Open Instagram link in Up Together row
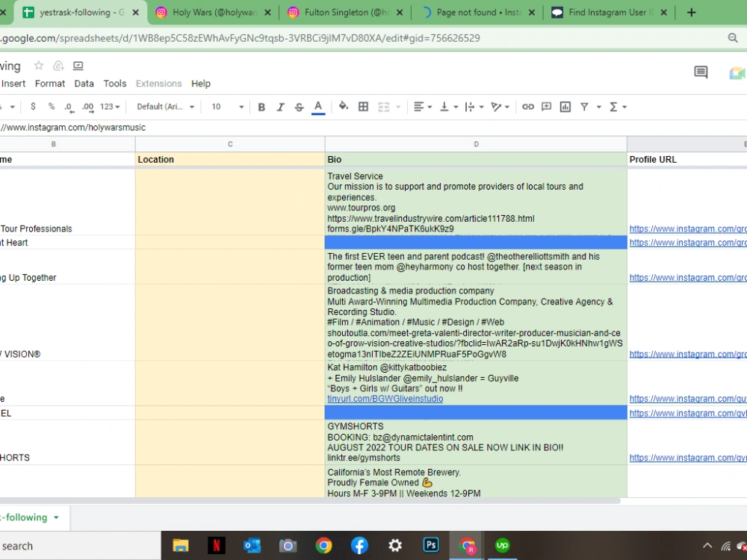Screen dimensions: 747x560 (688, 278)
